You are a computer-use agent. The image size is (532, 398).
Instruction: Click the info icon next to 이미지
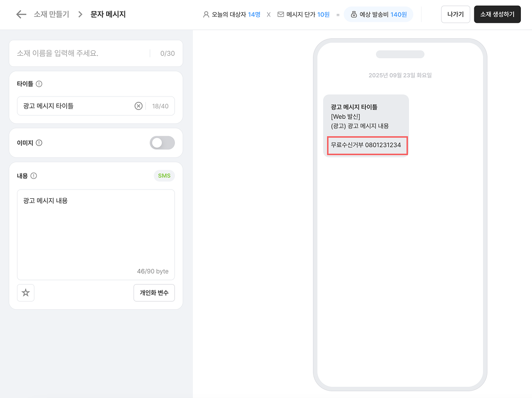[x=39, y=143]
